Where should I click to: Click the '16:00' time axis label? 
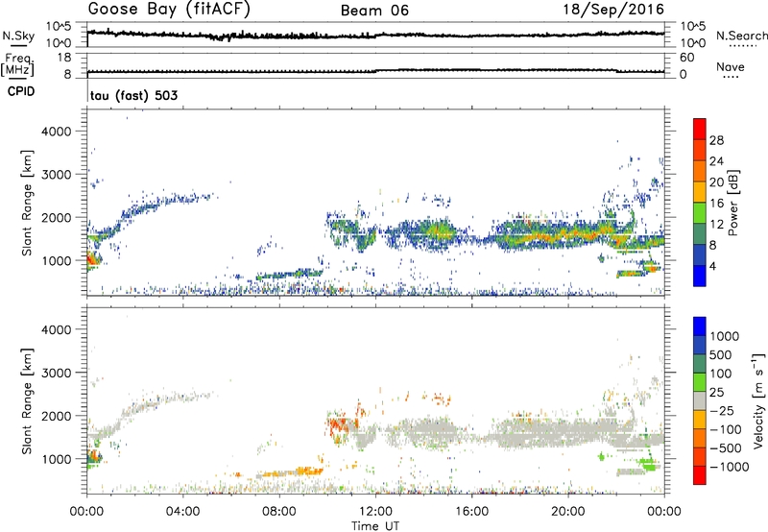click(x=471, y=512)
